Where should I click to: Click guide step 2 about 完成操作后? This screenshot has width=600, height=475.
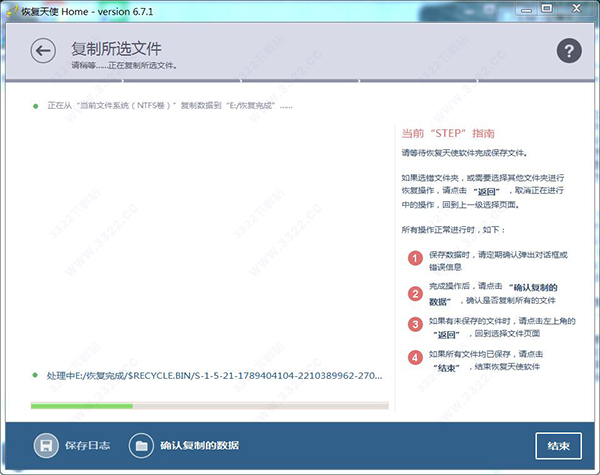pyautogui.click(x=491, y=294)
